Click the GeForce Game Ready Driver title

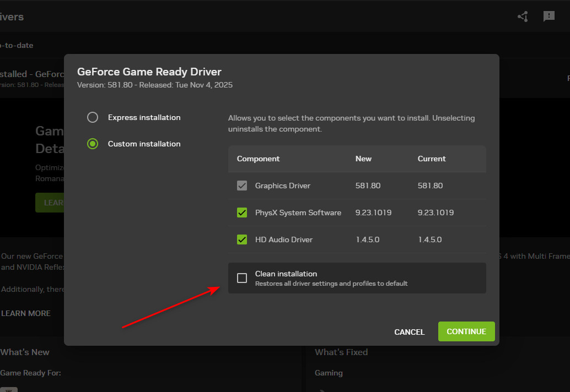click(x=149, y=72)
